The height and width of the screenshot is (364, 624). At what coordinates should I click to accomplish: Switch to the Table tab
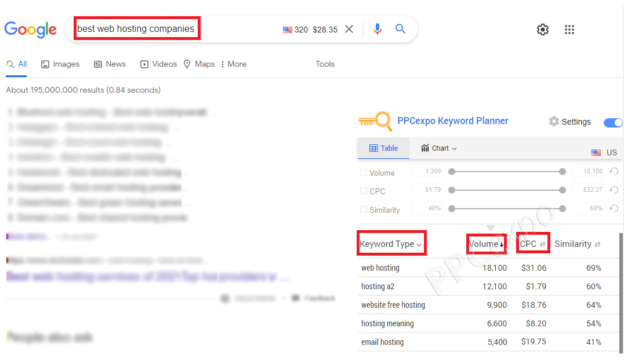click(x=384, y=148)
